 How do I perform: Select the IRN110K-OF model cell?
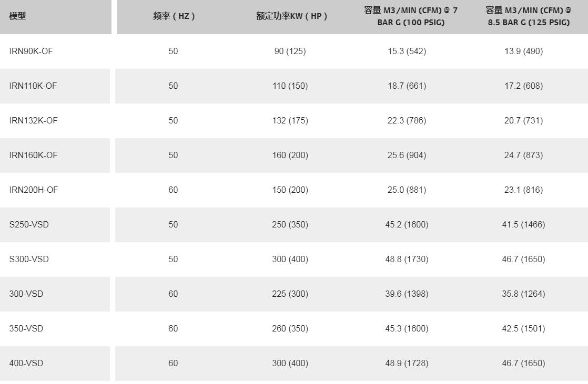33,86
